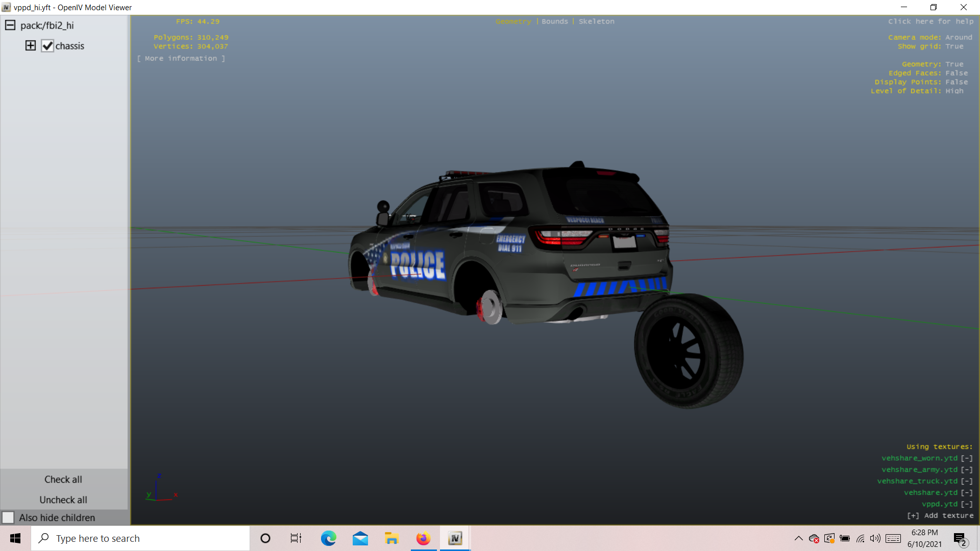Open the Windows Start menu
Screen dimensions: 980x551
pyautogui.click(x=15, y=538)
